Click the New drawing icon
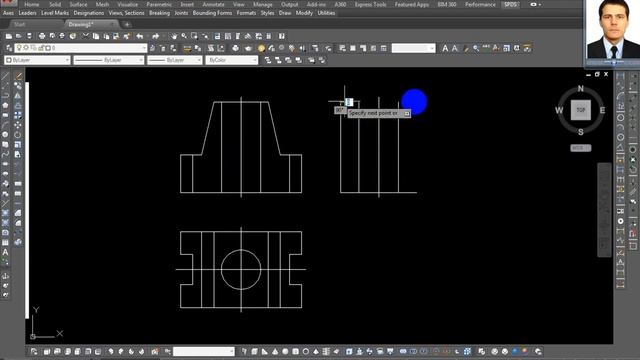 click(x=9, y=36)
